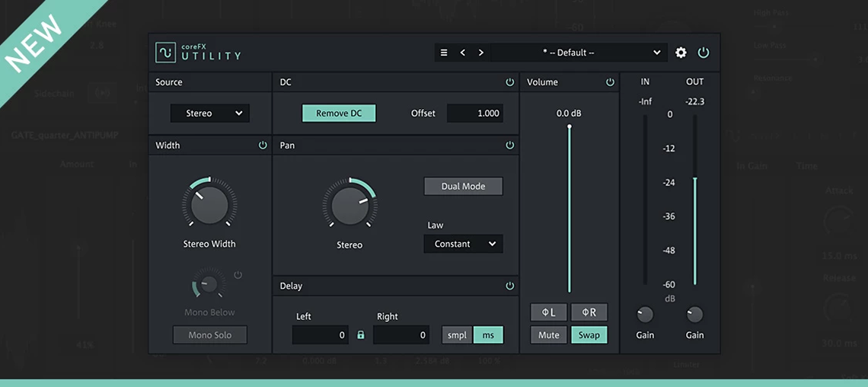Image resolution: width=868 pixels, height=387 pixels.
Task: Click the IN level meter
Action: [645, 200]
